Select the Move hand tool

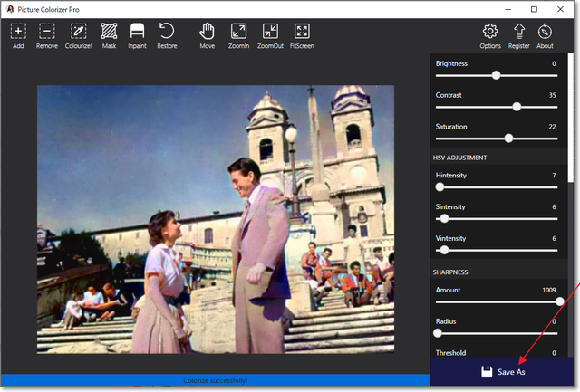(208, 32)
